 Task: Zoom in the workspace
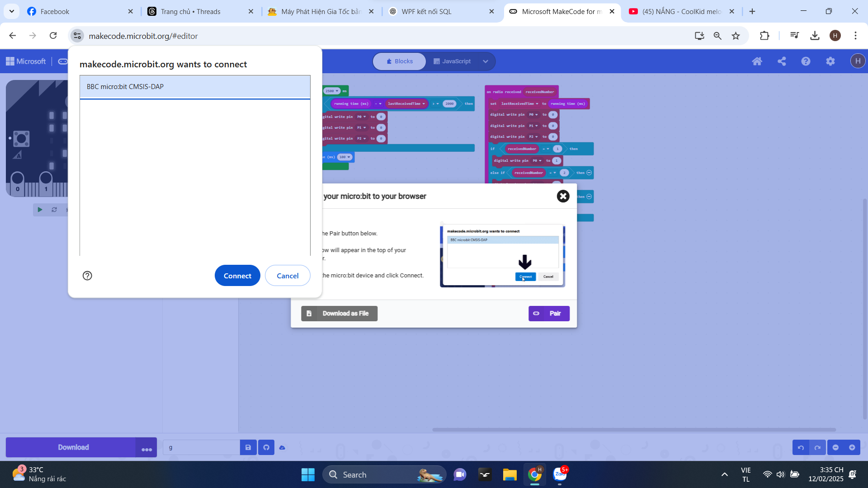tap(852, 447)
